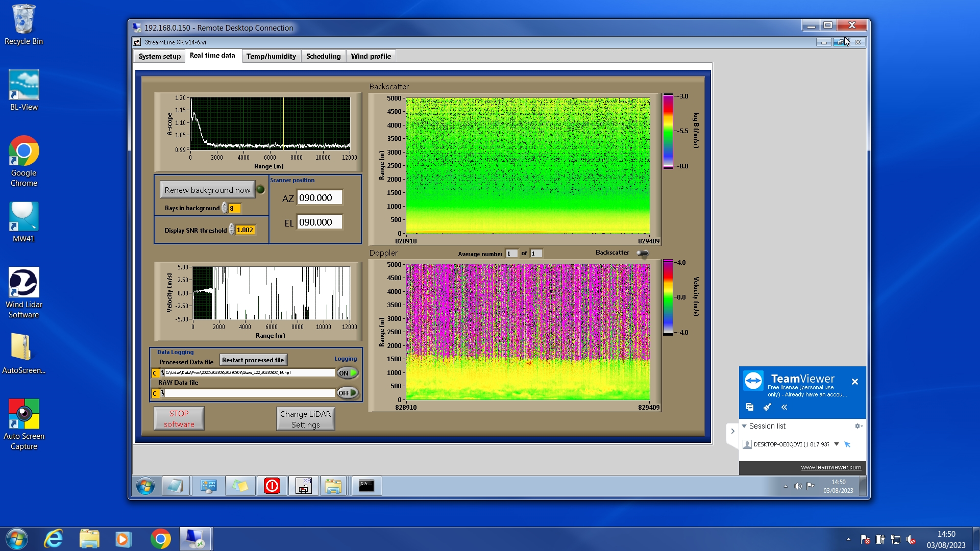Open the command prompt icon in the remote taskbar
This screenshot has width=980, height=551.
click(x=366, y=486)
